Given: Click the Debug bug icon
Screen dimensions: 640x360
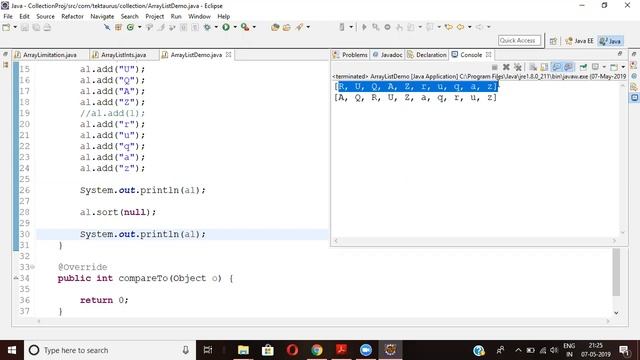Looking at the screenshot, I should pos(207,27).
